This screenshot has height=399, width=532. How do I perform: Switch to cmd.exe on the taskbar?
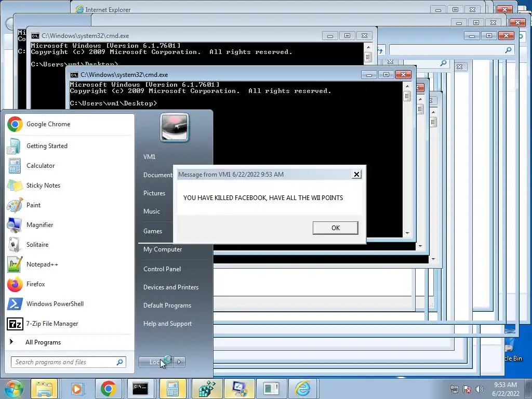click(140, 389)
